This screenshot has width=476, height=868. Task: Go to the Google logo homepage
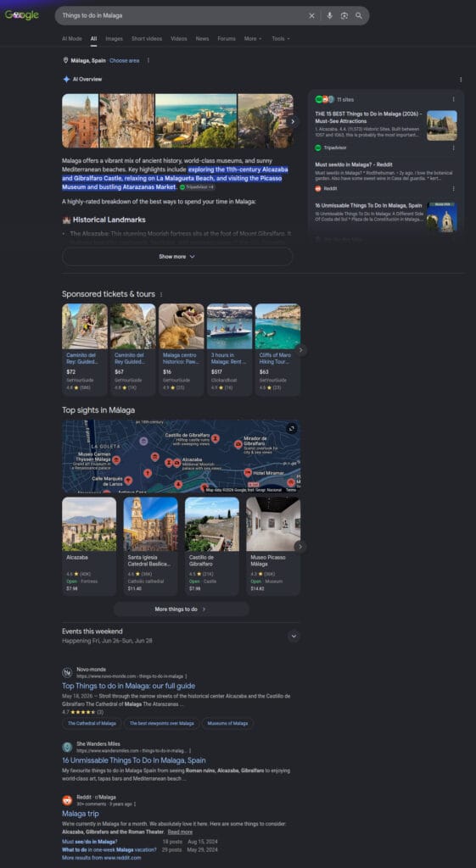pos(22,15)
